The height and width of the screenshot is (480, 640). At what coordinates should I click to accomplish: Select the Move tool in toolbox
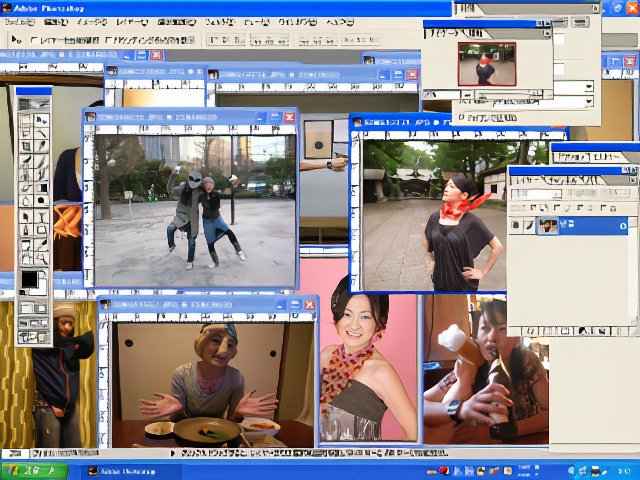41,120
